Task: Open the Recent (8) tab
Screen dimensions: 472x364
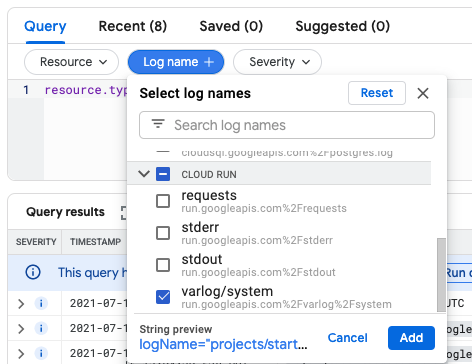Action: [133, 26]
